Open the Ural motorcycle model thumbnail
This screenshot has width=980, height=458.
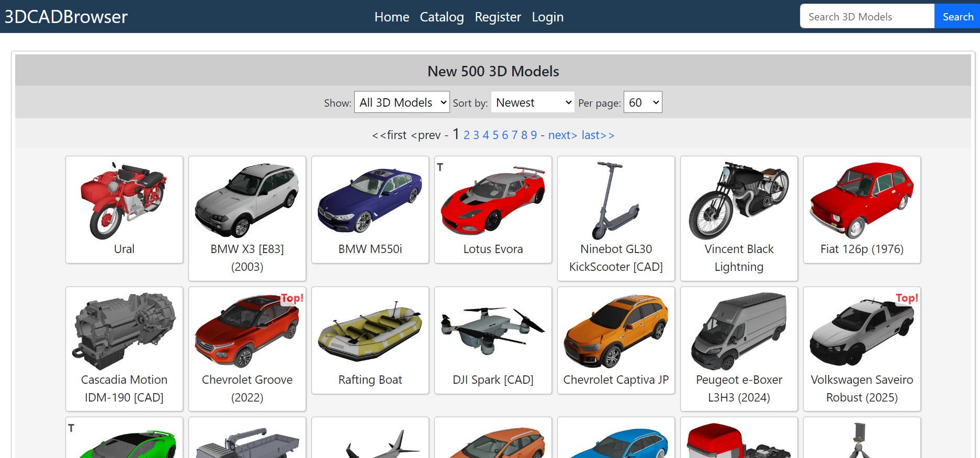tap(124, 200)
